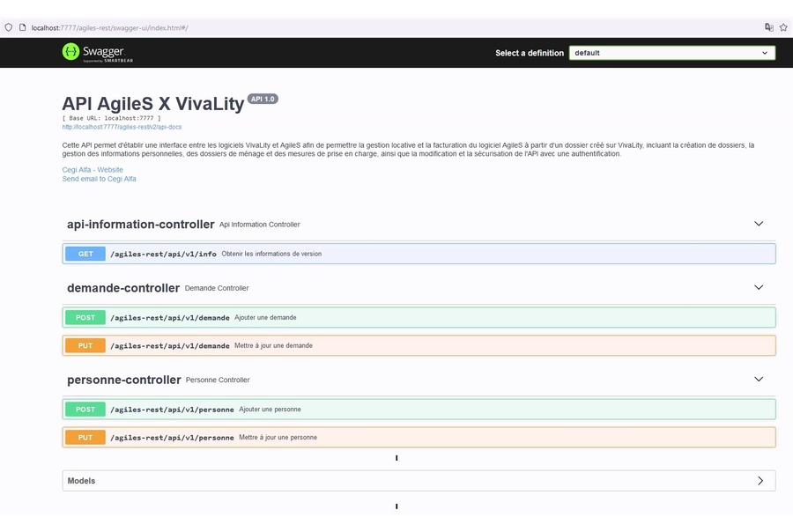The image size is (793, 532).
Task: Click the api-information-controller heading
Action: (141, 224)
